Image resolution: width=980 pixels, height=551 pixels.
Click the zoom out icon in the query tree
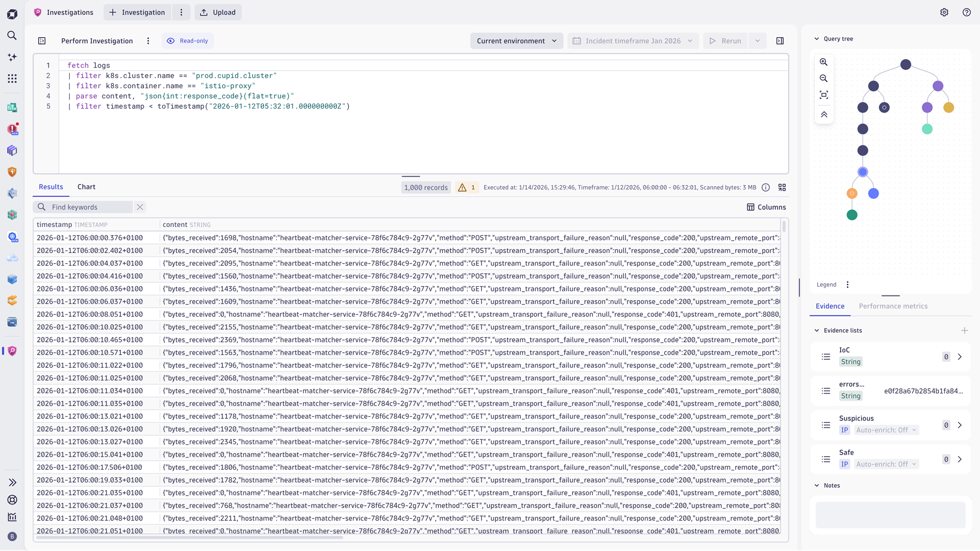(x=823, y=79)
